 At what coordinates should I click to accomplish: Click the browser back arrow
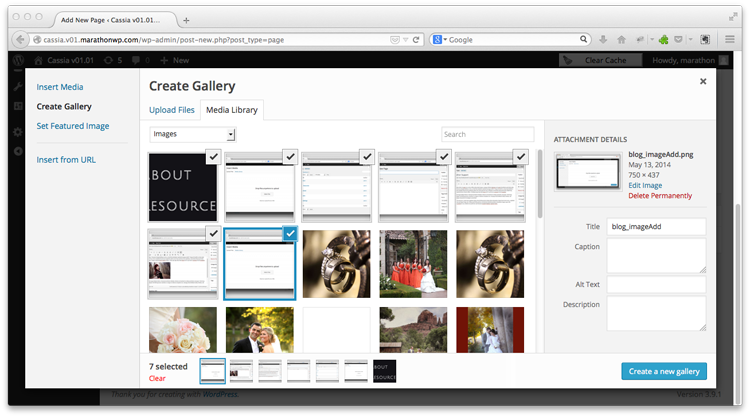(x=19, y=40)
